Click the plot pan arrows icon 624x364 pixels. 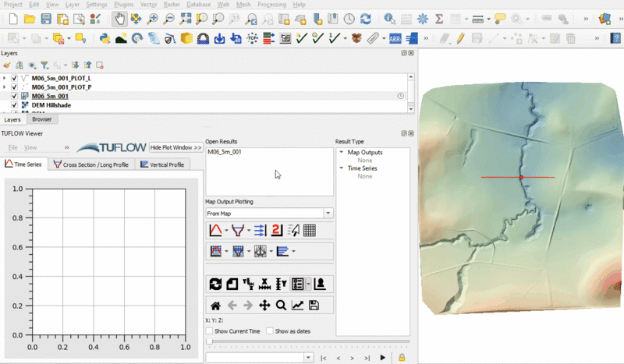(x=264, y=306)
